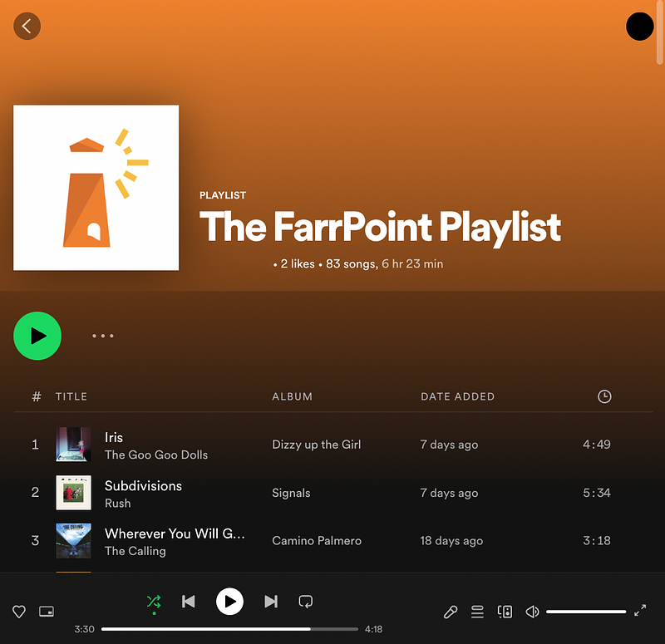This screenshot has width=665, height=644.
Task: Open the miniplayer
Action: point(47,611)
